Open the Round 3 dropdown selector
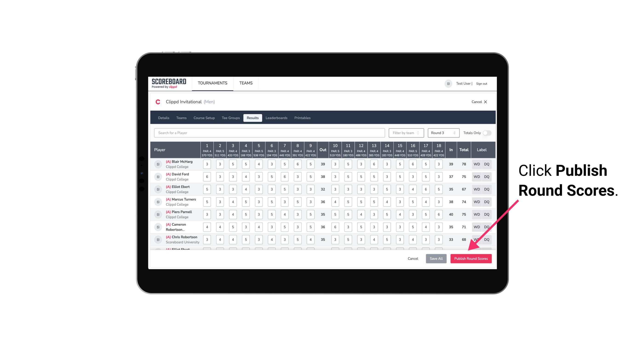This screenshot has height=346, width=644. [x=442, y=132]
